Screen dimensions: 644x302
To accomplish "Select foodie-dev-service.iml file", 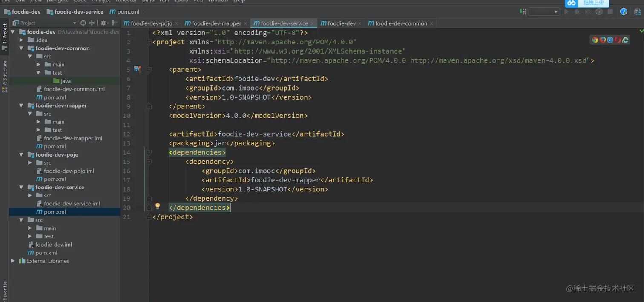I will 69,204.
